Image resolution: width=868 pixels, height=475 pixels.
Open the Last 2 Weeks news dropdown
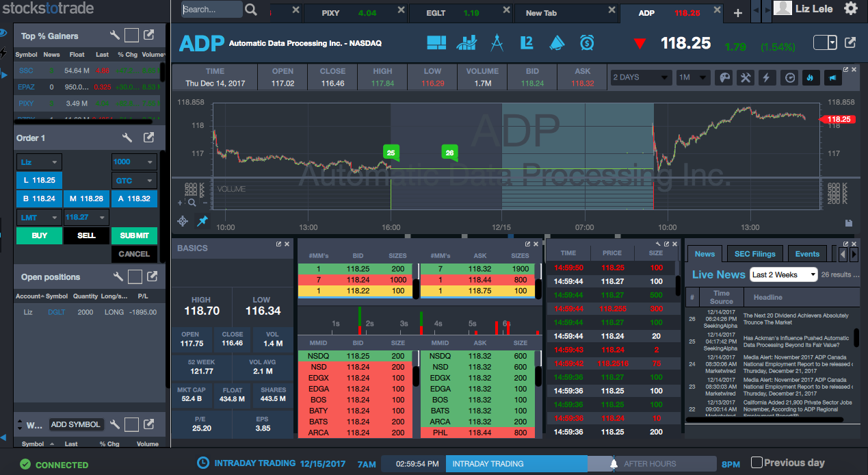pyautogui.click(x=783, y=274)
